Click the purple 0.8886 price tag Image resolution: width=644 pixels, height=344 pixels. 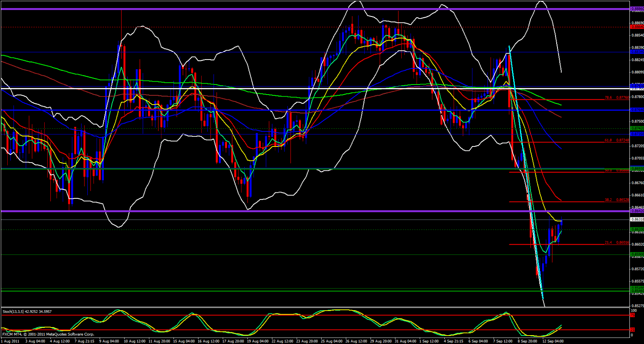pyautogui.click(x=637, y=8)
